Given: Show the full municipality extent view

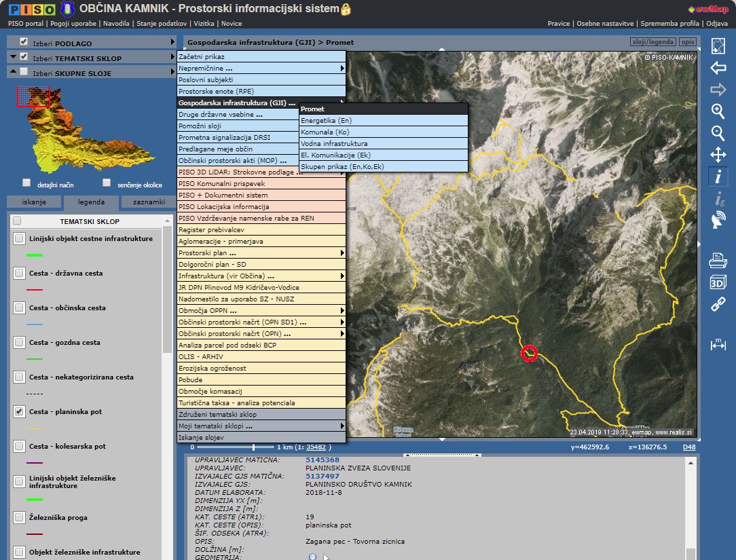Looking at the screenshot, I should [x=718, y=46].
